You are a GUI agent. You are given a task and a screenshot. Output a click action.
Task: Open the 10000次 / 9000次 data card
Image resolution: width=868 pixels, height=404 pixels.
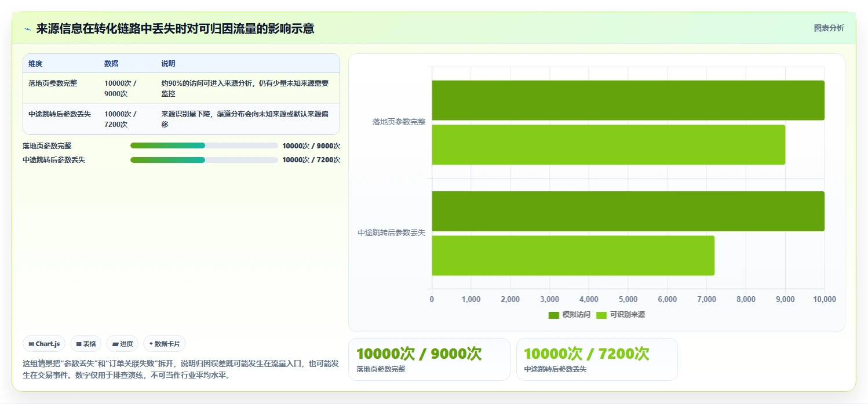coord(429,359)
